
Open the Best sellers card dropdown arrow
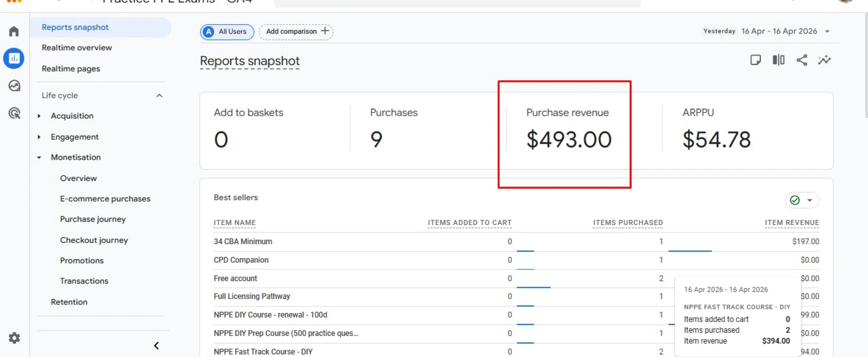(x=810, y=200)
